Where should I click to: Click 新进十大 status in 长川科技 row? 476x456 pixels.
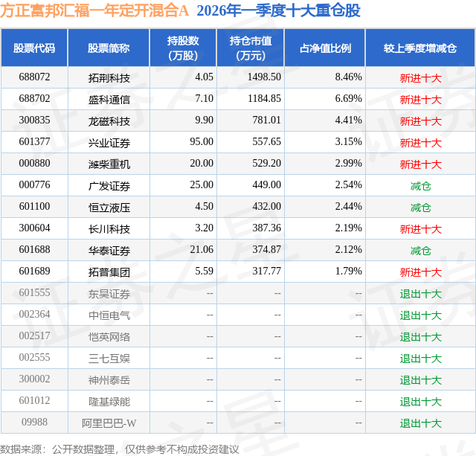pos(420,229)
